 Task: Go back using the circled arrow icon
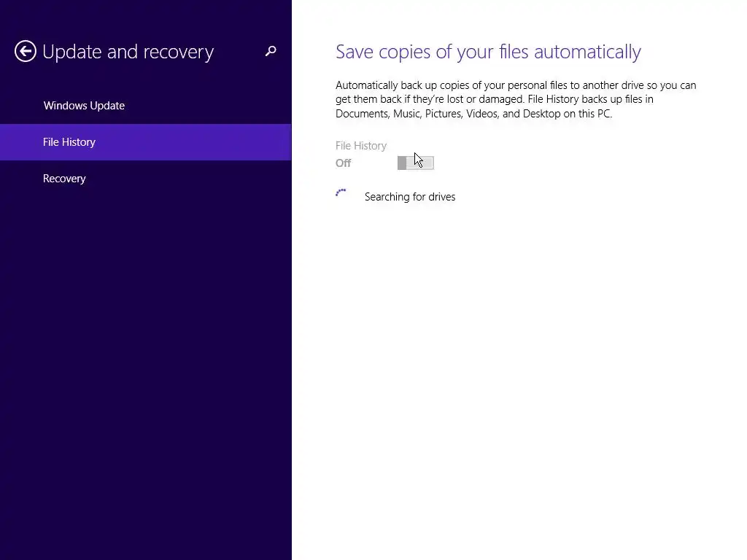pos(26,51)
